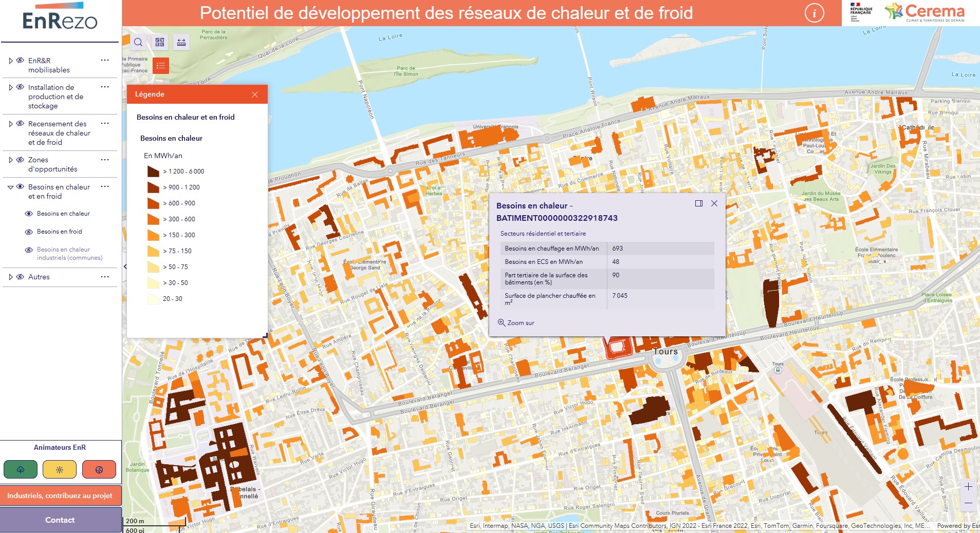Collapse Besoins en chaleur et en froid group
This screenshot has height=533, width=980.
[x=10, y=187]
